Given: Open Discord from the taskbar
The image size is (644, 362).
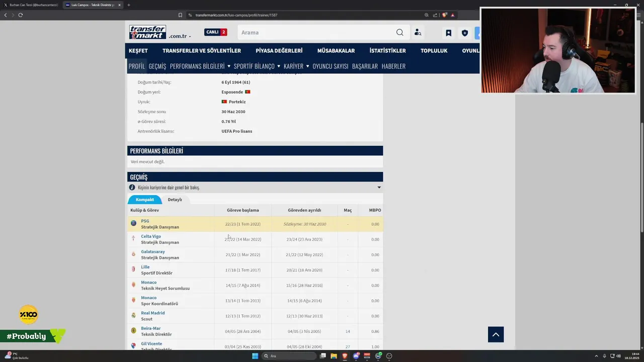Looking at the screenshot, I should 356,356.
